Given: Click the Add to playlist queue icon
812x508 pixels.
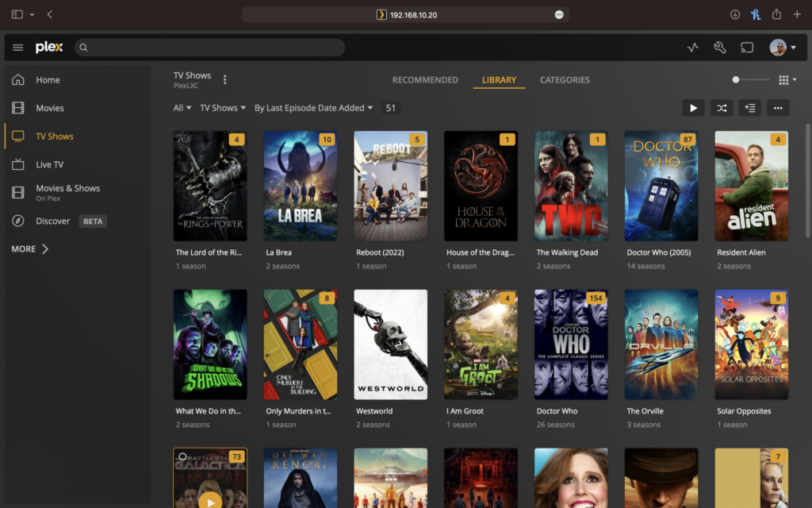Looking at the screenshot, I should (749, 108).
